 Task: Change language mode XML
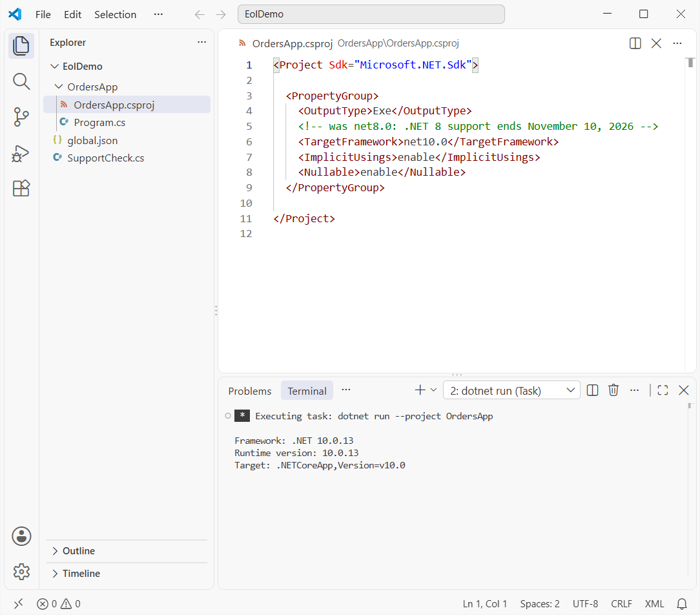654,604
